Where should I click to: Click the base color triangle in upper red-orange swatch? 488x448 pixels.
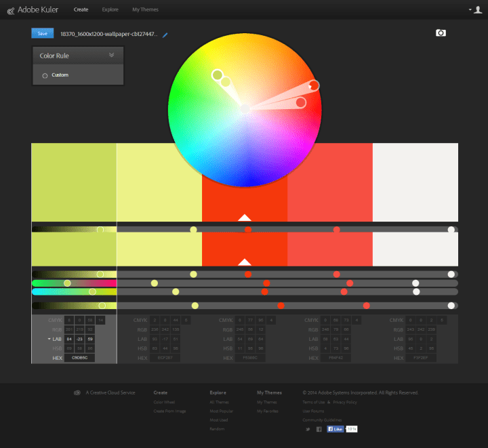245,218
